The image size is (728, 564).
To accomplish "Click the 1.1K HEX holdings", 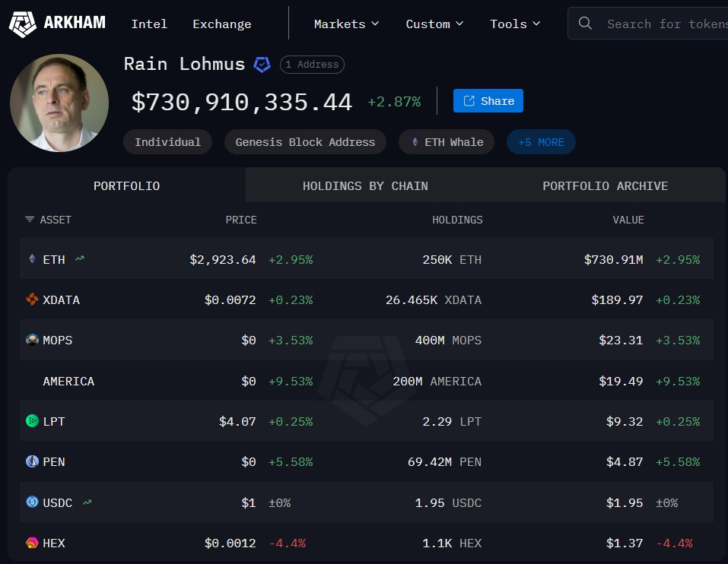I will point(452,543).
